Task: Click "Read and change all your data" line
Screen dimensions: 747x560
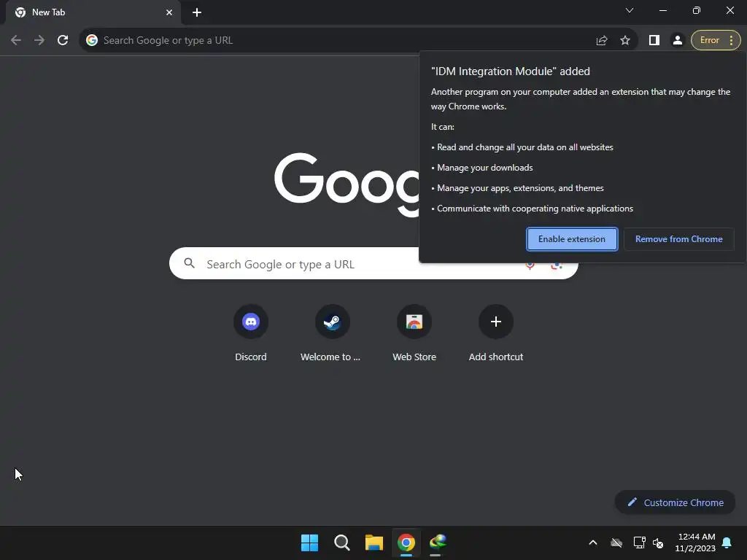Action: click(525, 147)
